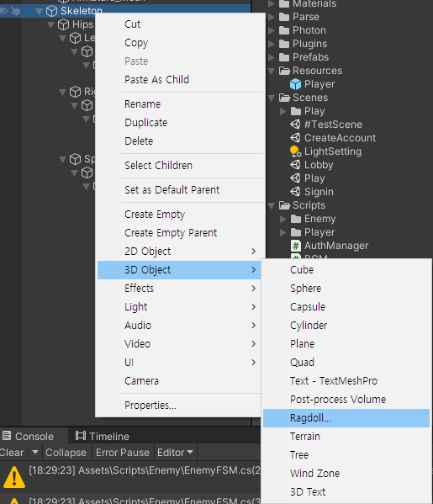This screenshot has height=504, width=433.
Task: Open the Signin scene icon
Action: pos(295,192)
